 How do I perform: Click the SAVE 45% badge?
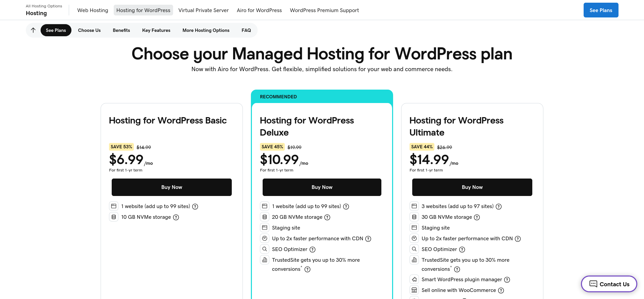pyautogui.click(x=272, y=147)
